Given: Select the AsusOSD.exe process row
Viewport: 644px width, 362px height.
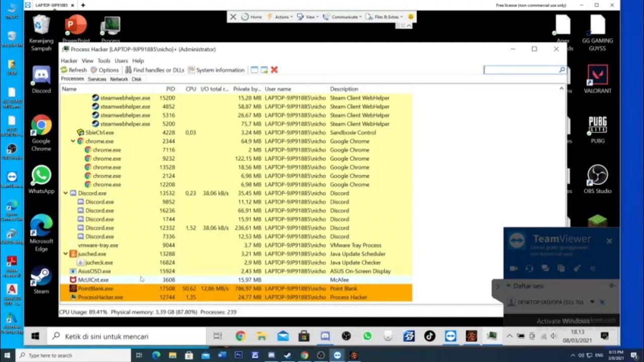Looking at the screenshot, I should point(236,271).
